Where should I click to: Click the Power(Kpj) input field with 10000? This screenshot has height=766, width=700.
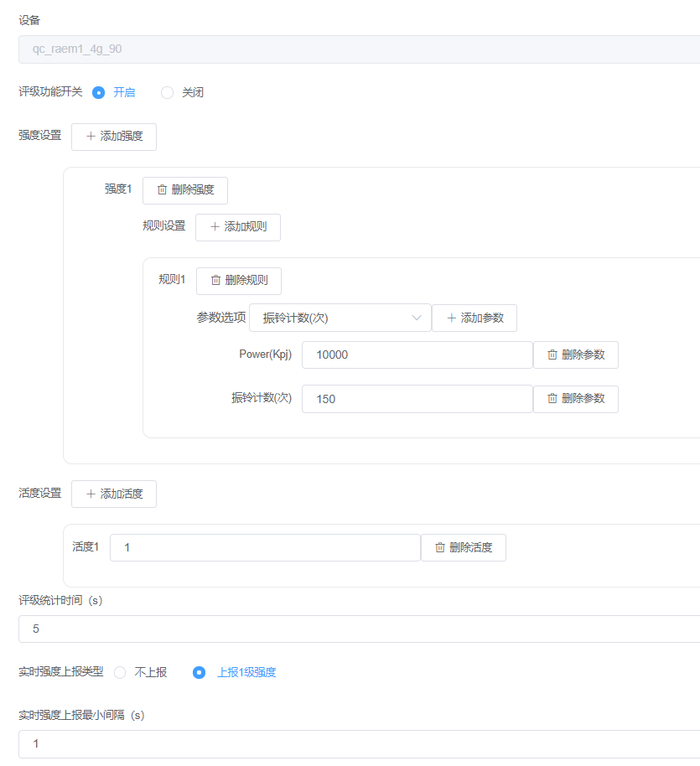click(x=417, y=355)
